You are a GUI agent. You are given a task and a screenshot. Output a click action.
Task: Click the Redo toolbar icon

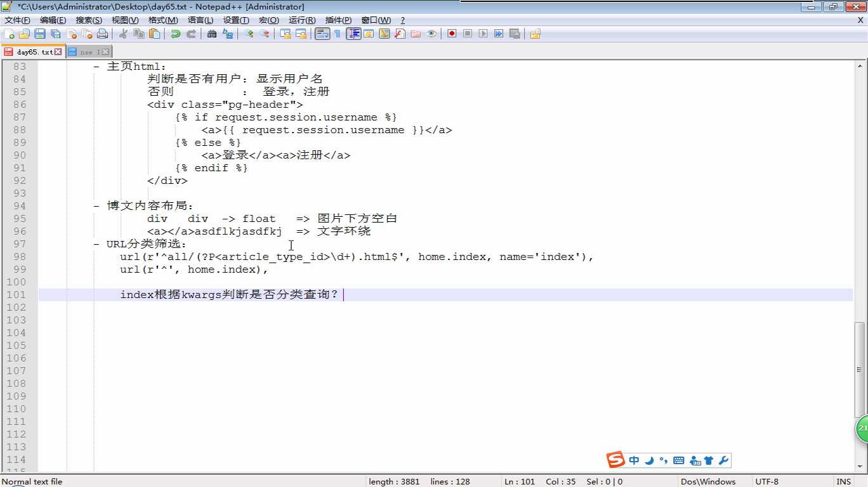(x=191, y=34)
